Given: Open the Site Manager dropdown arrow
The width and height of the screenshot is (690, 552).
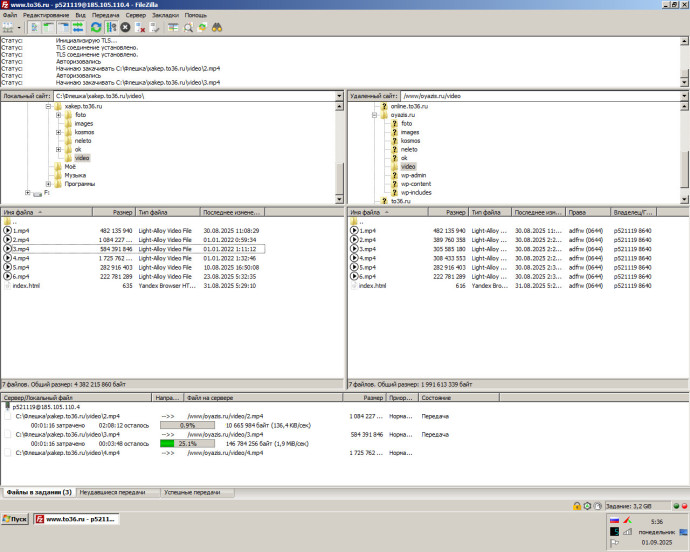Looking at the screenshot, I should (19, 28).
